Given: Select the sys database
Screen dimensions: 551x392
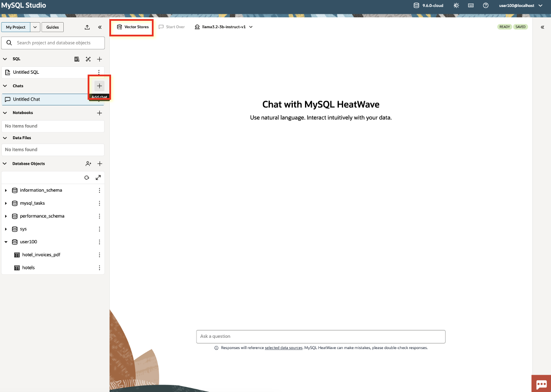Looking at the screenshot, I should [23, 229].
